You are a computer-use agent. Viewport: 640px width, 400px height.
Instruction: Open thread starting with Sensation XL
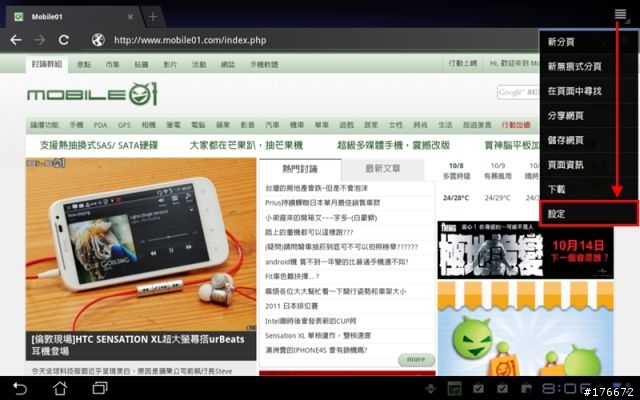pyautogui.click(x=318, y=336)
